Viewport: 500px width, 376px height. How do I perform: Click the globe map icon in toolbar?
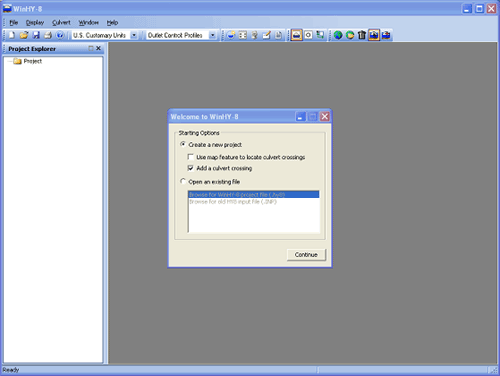(x=338, y=35)
